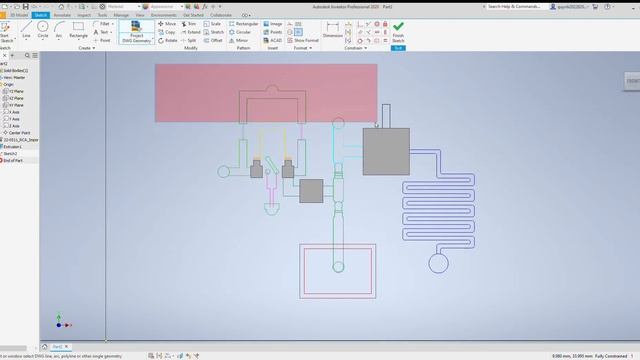
Task: Select the Environments ribbon tab
Action: click(164, 15)
